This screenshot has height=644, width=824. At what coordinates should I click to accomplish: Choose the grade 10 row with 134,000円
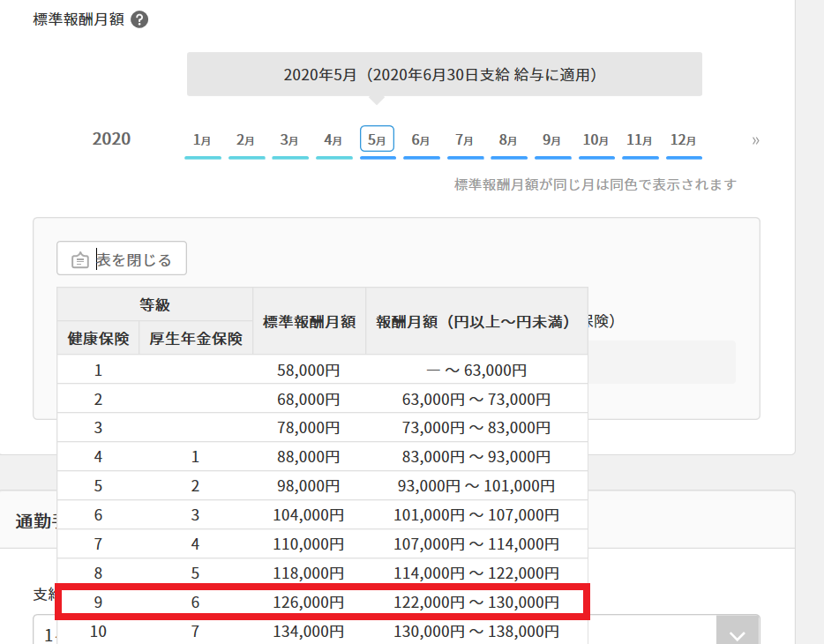point(322,632)
